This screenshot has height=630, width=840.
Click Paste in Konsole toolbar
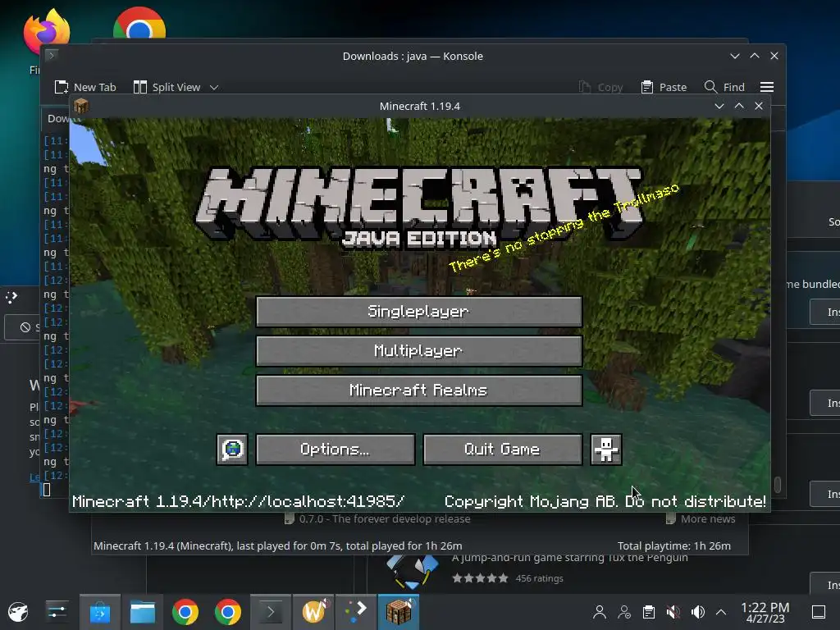click(664, 87)
